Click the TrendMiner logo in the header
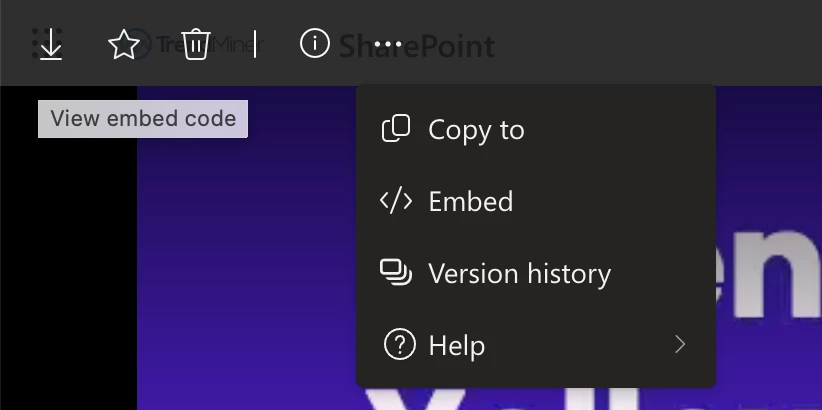 (x=232, y=44)
